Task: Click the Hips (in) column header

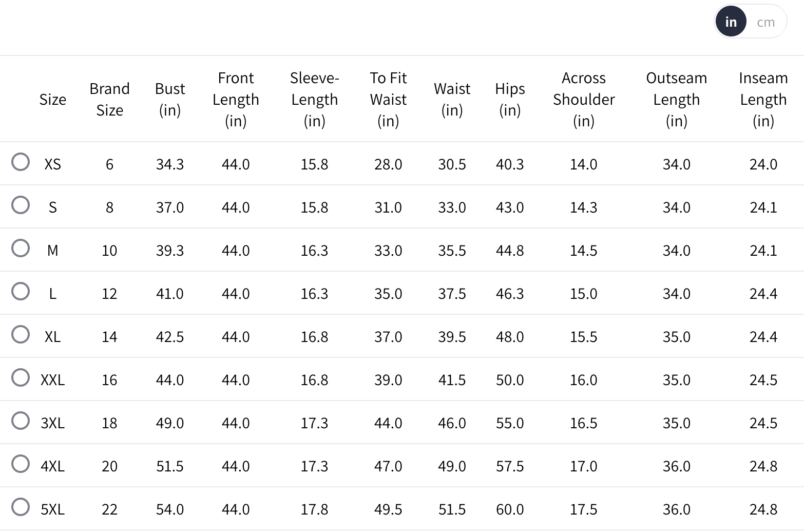Action: 510,99
